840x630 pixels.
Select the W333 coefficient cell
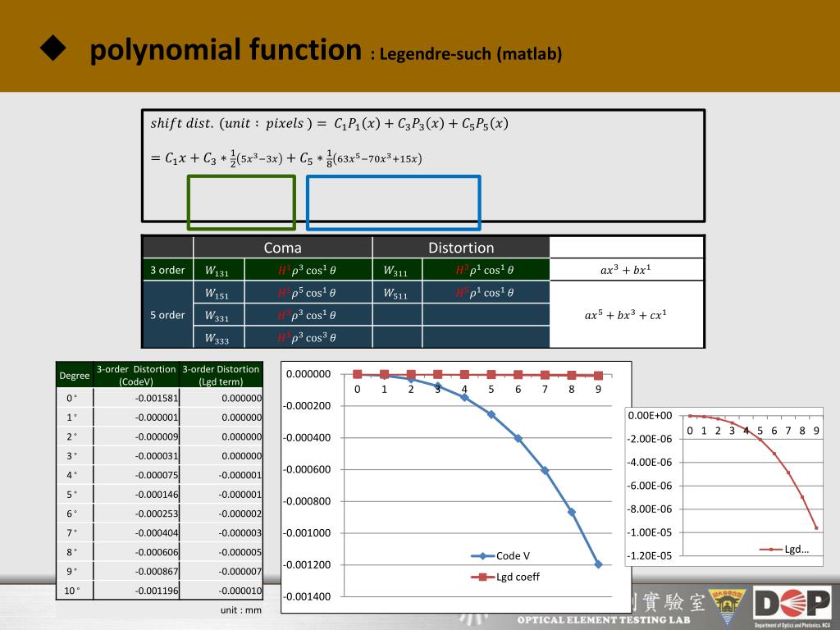(217, 338)
